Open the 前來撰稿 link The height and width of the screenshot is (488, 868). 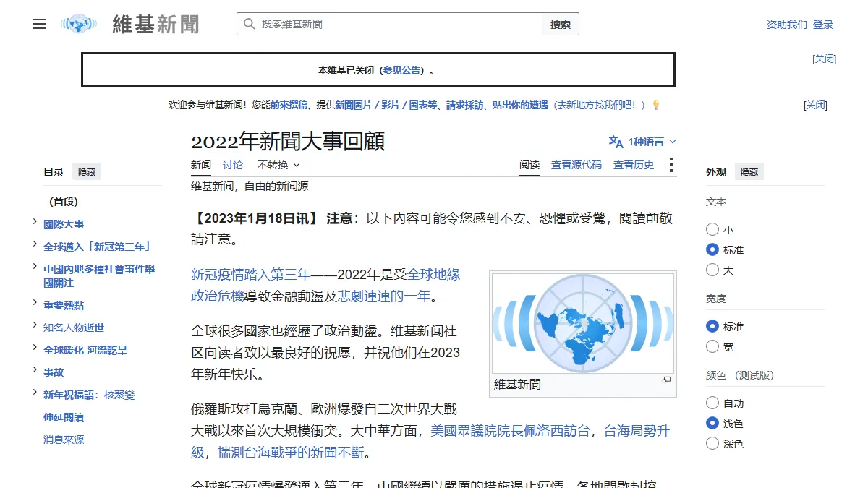tap(290, 105)
